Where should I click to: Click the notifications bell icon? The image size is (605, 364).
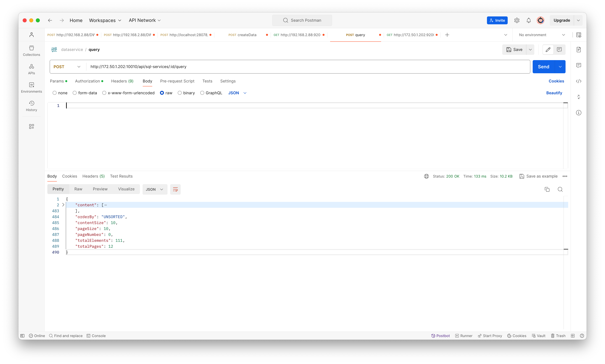point(528,20)
